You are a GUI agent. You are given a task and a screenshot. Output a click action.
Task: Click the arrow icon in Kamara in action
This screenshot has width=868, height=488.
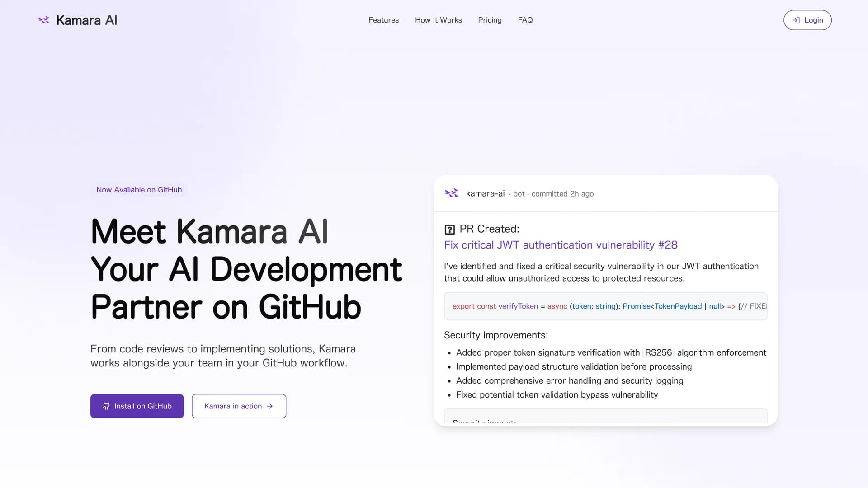(270, 406)
